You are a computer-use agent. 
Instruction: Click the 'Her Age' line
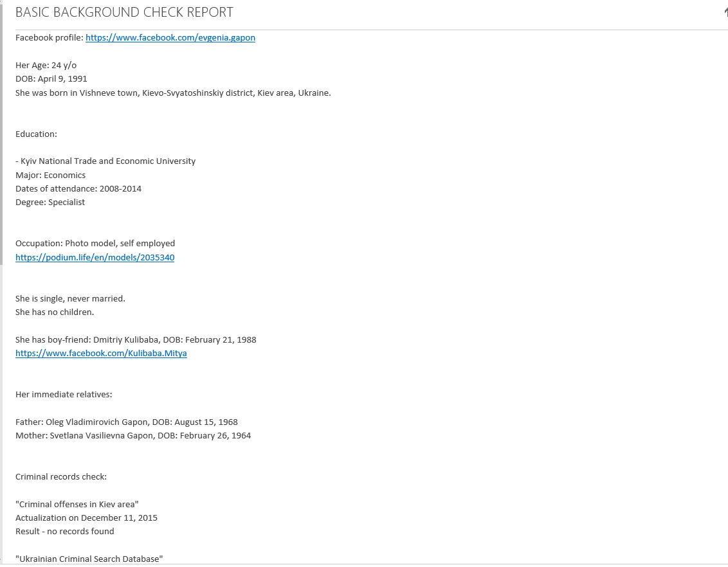[x=46, y=66]
